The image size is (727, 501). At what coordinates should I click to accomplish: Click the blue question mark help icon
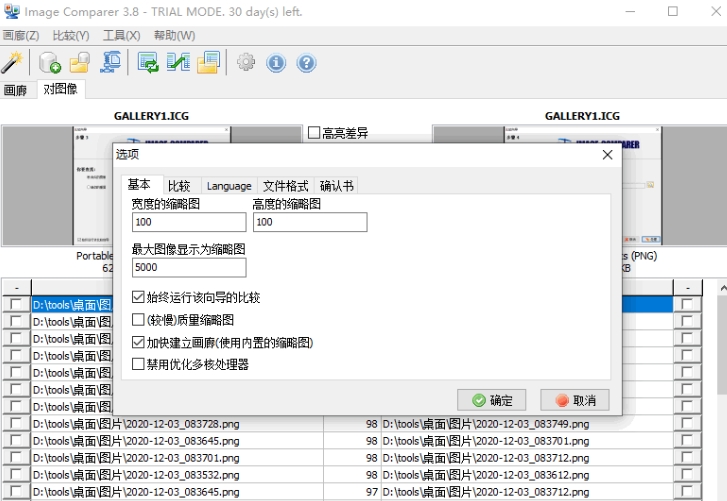coord(306,63)
